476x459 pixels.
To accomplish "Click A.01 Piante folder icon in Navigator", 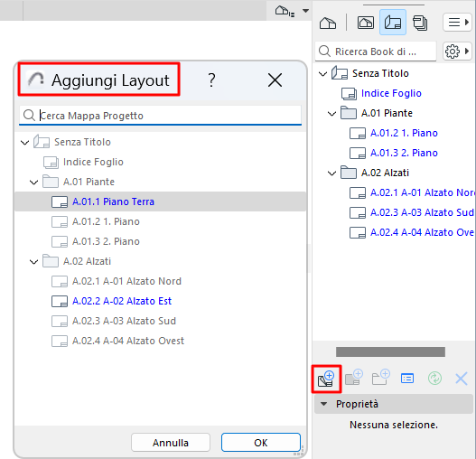I will pos(349,113).
